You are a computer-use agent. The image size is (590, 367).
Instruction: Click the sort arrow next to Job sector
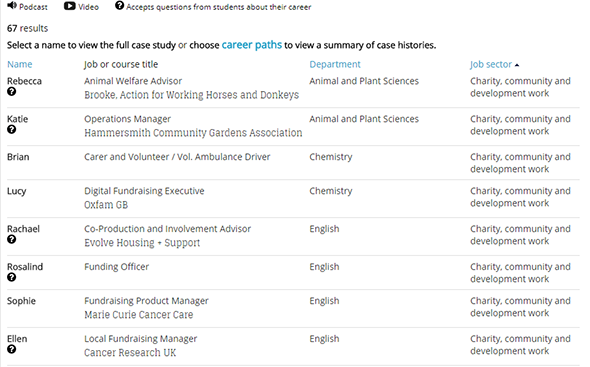(x=517, y=65)
